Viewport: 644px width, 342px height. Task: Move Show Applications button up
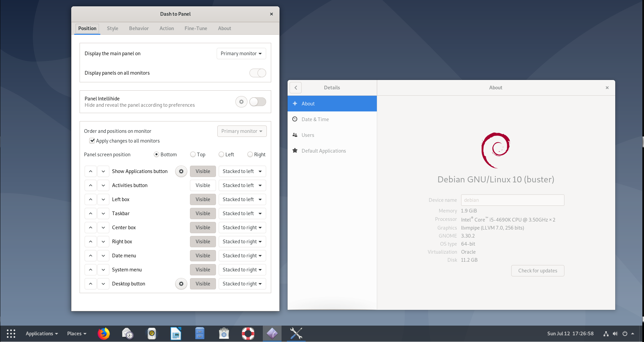(91, 171)
